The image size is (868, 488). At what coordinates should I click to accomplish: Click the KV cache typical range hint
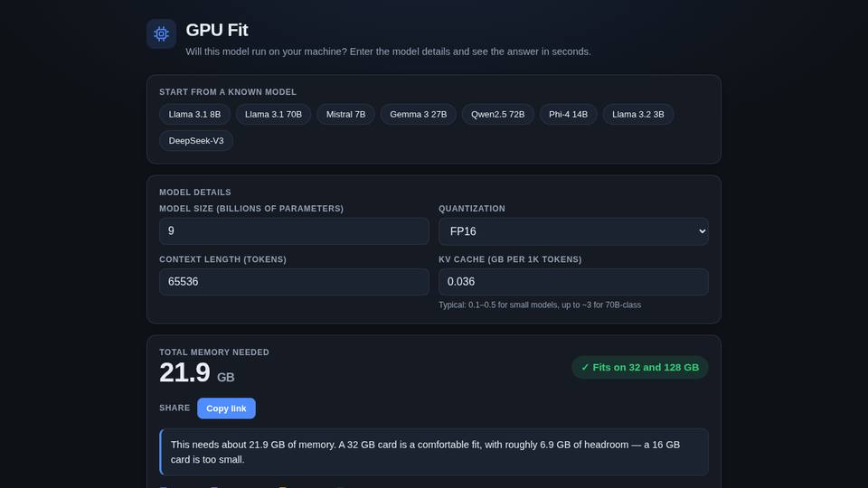click(540, 305)
